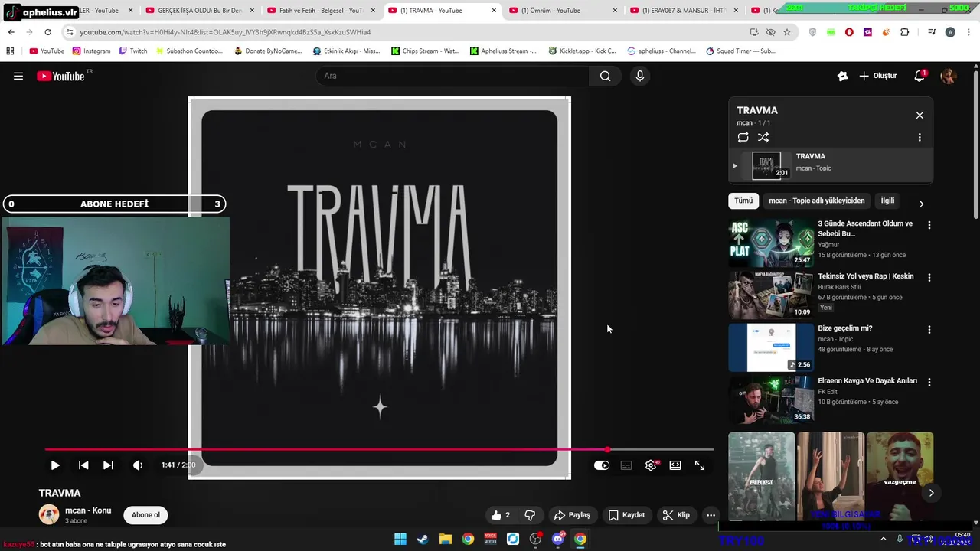
Task: Open Bize geçelim mi? video
Action: click(x=771, y=347)
